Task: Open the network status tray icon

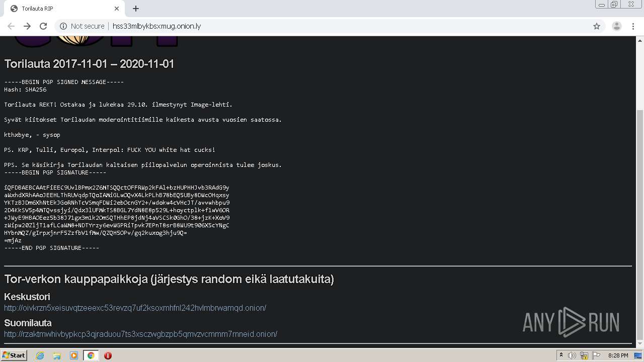Action: (584, 355)
